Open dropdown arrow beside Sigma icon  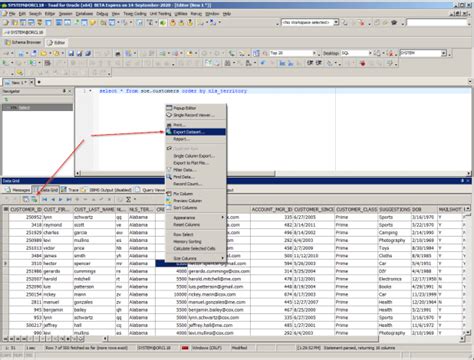[135, 199]
